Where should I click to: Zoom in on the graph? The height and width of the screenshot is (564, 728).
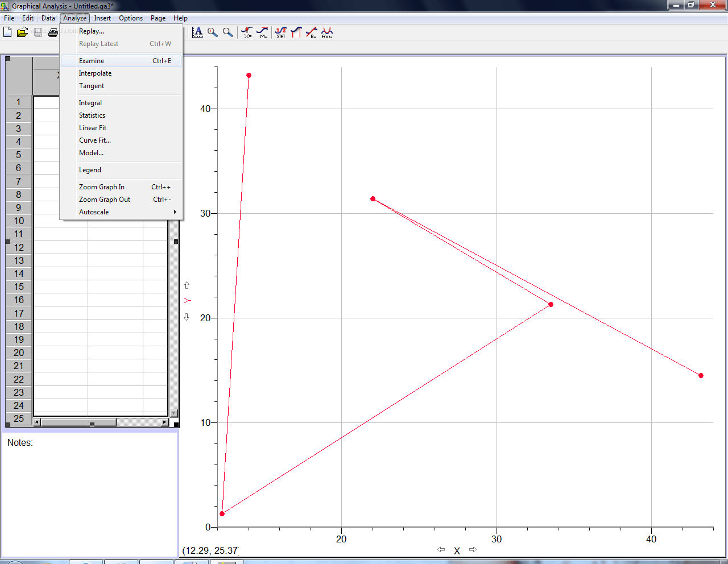pos(213,32)
